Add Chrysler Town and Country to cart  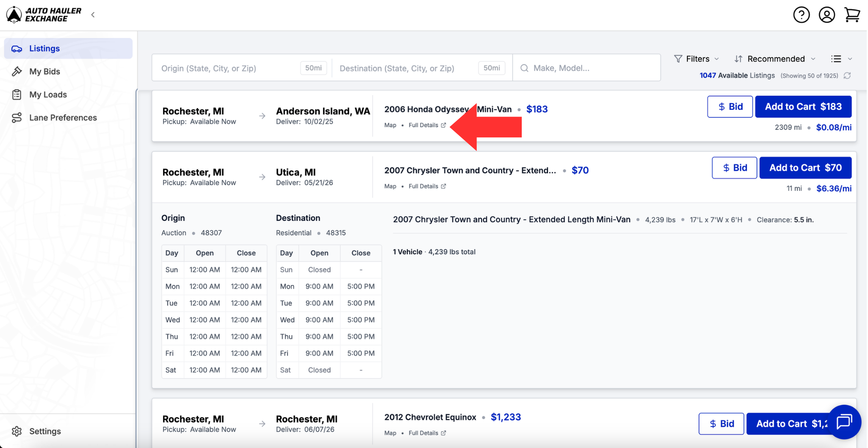(x=805, y=168)
